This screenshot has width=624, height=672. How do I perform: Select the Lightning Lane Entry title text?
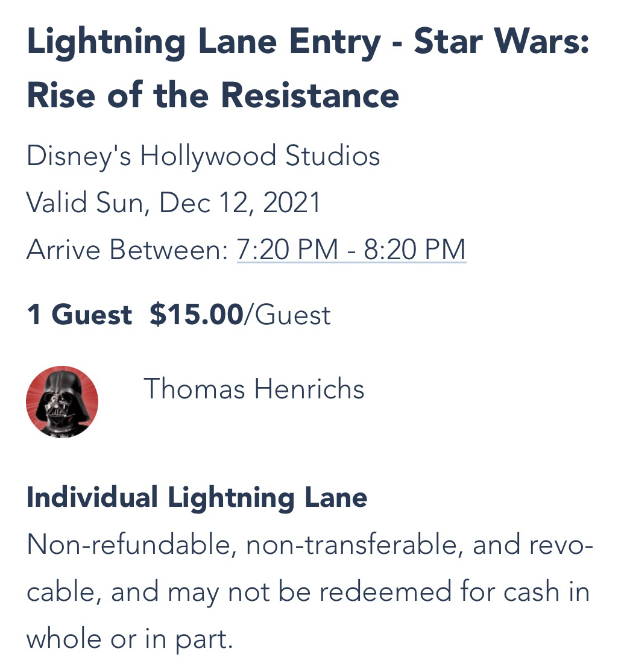pyautogui.click(x=204, y=43)
